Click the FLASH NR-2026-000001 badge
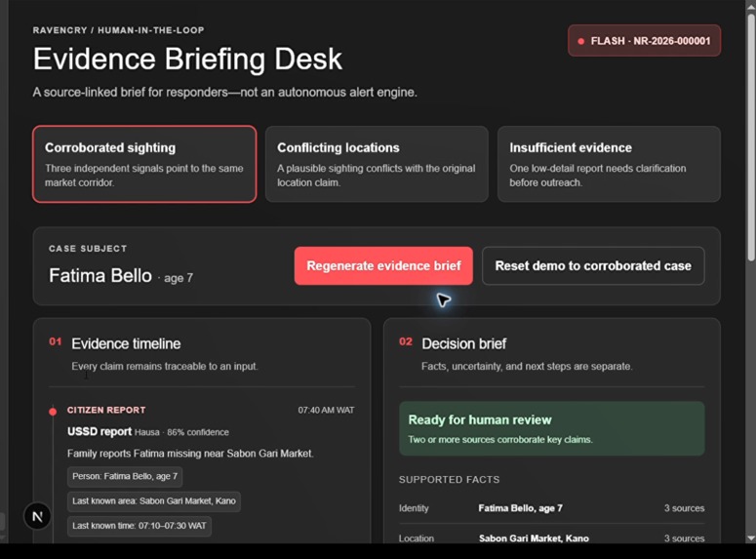 point(644,41)
